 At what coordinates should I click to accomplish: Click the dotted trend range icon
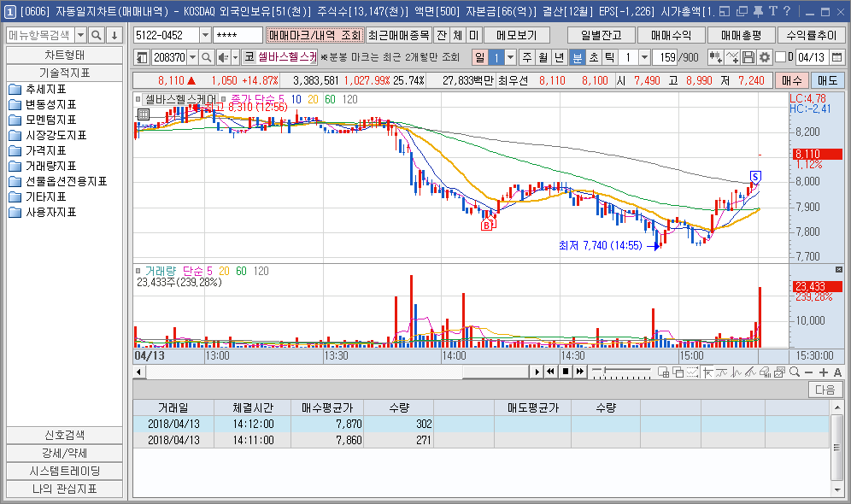693,372
